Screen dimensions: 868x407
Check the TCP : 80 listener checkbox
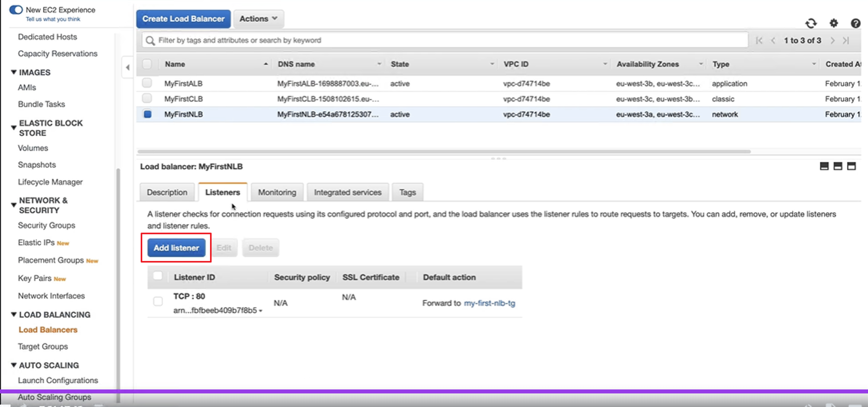pyautogui.click(x=158, y=301)
